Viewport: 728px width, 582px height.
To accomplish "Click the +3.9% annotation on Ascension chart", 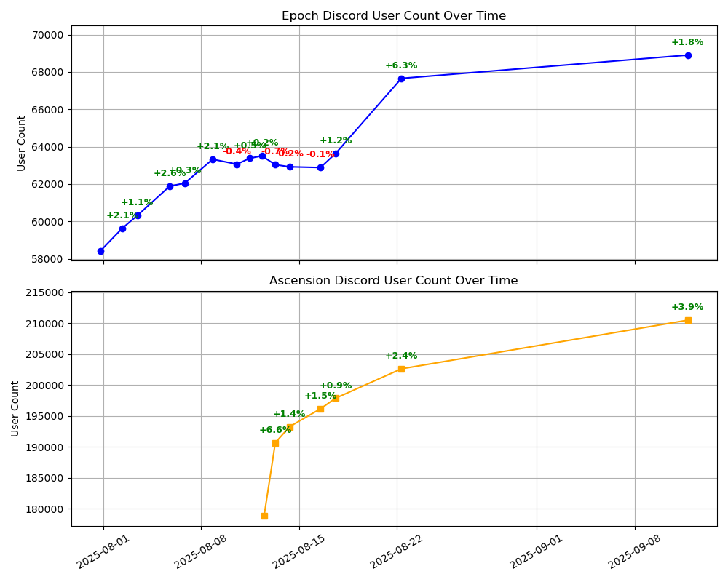I will (687, 307).
